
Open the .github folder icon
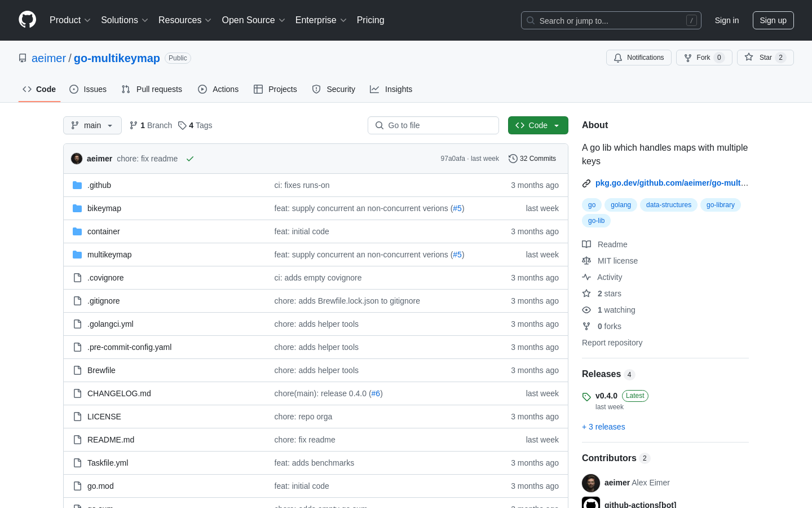point(77,185)
